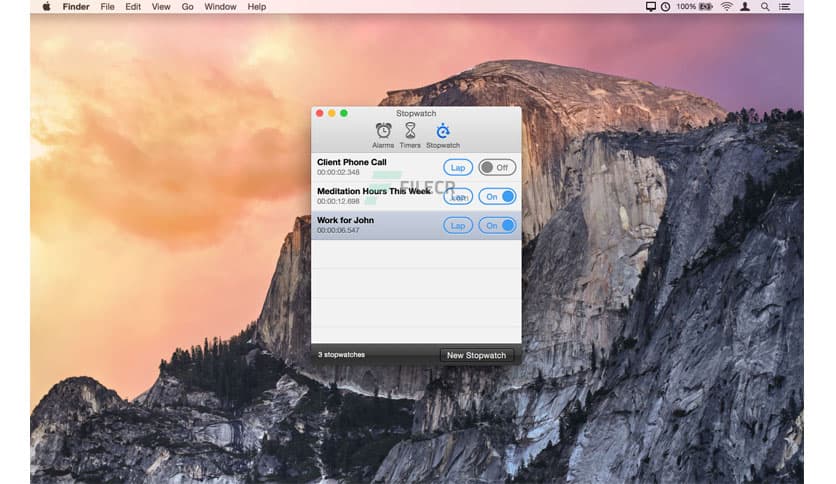
Task: Select the Work for John row title
Action: [x=345, y=220]
